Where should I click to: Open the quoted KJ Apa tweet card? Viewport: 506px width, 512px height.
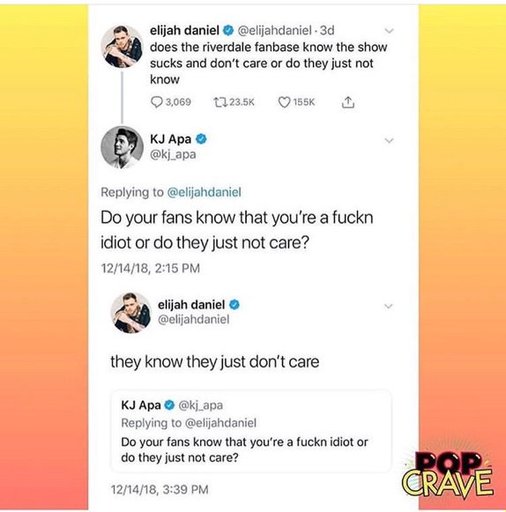click(251, 431)
